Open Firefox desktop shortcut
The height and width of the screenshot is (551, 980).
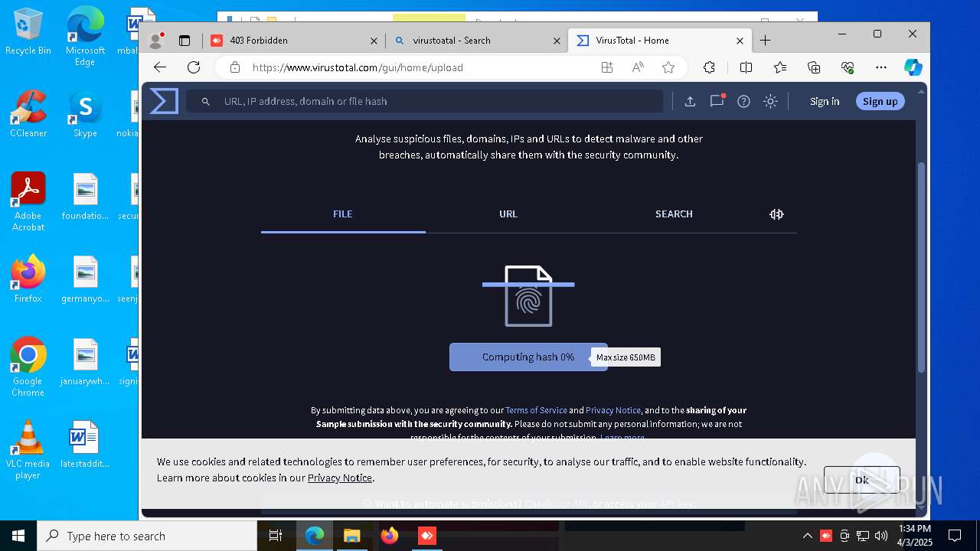(28, 279)
